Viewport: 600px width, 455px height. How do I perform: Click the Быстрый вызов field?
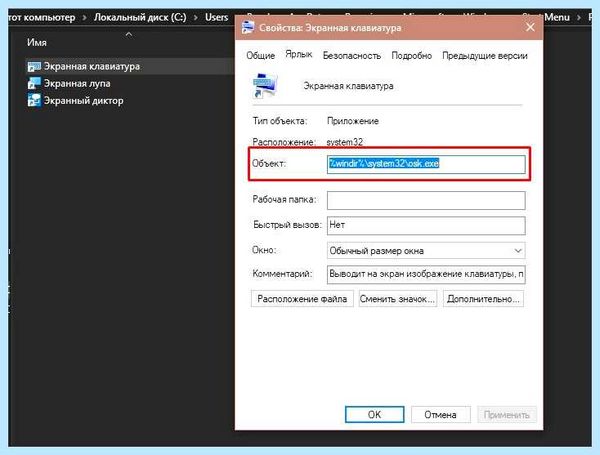click(426, 225)
